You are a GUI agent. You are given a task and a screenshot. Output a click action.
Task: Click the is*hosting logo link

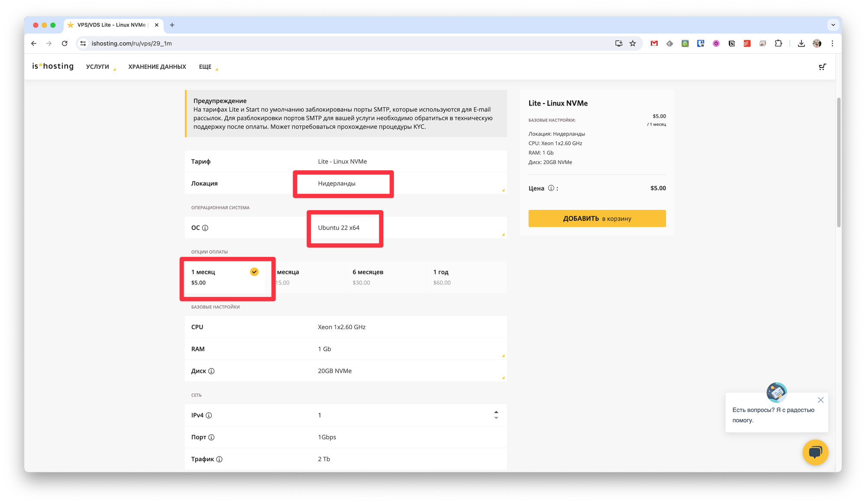[x=53, y=66]
